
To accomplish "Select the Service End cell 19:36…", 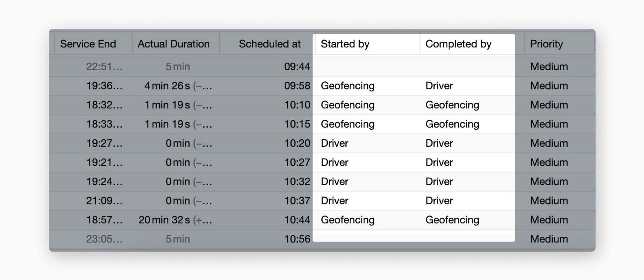I will pos(105,86).
